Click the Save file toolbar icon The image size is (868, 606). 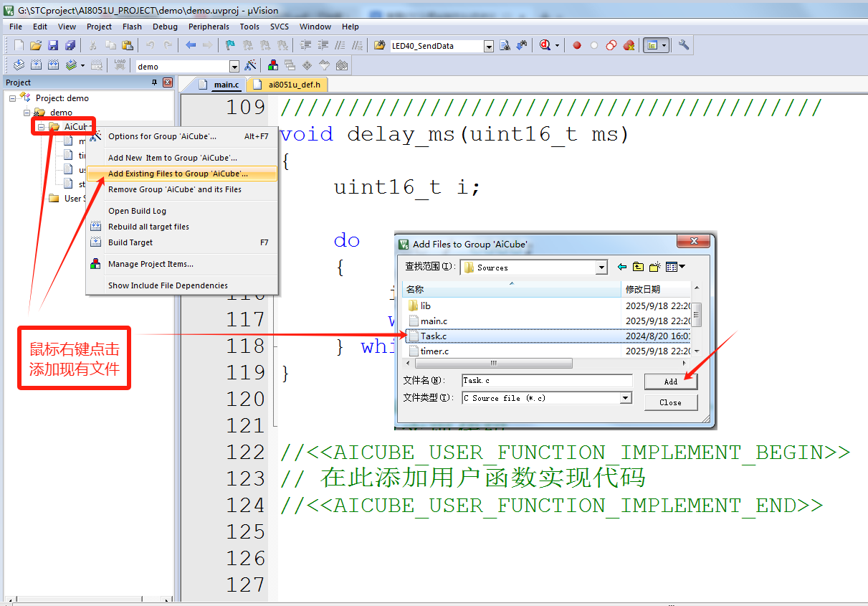click(x=53, y=45)
